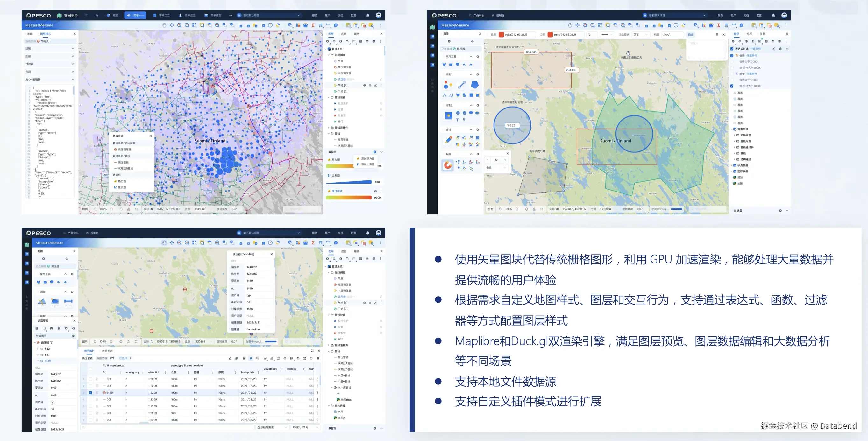Open the 混合模式 正常 dropdown
868x441 pixels.
640,35
